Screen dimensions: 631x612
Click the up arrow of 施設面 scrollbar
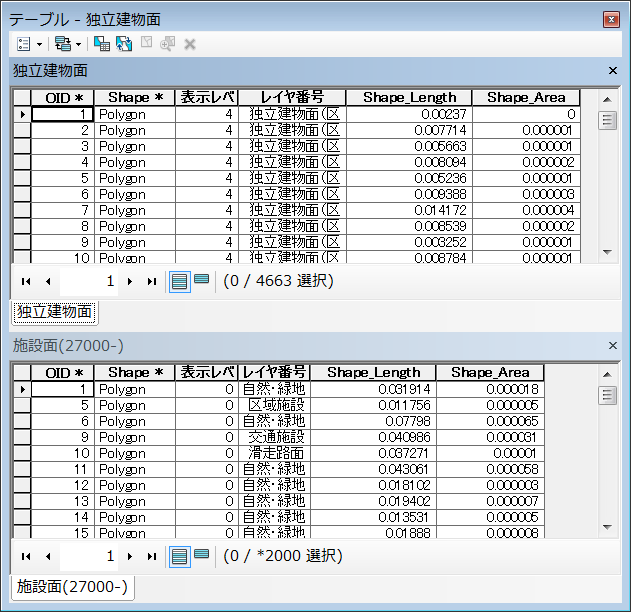pyautogui.click(x=608, y=375)
